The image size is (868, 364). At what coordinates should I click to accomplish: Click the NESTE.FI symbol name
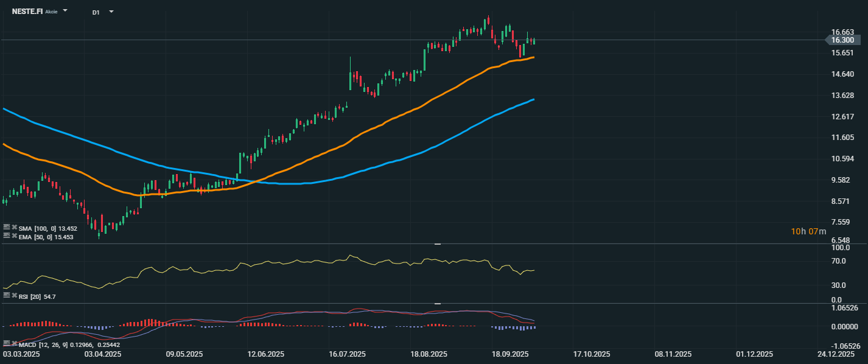click(x=27, y=11)
